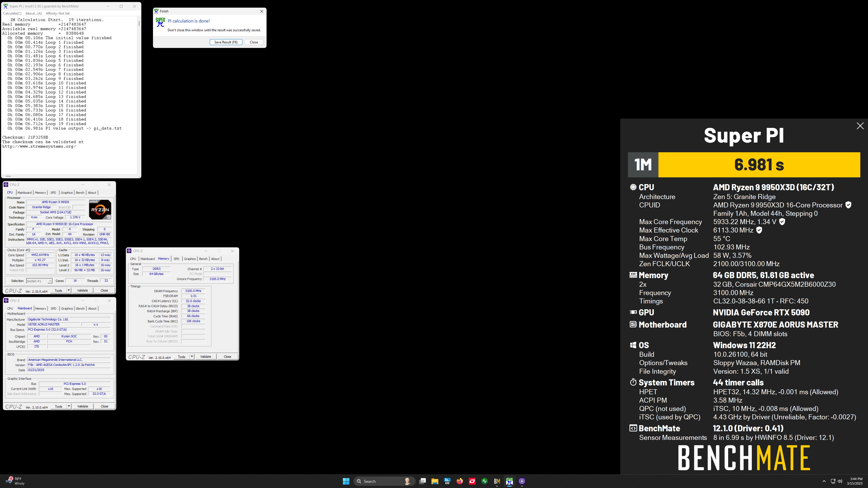Viewport: 868px width, 488px height.
Task: Open Memory tab in CPU-Z Mainboard window
Action: [40, 308]
